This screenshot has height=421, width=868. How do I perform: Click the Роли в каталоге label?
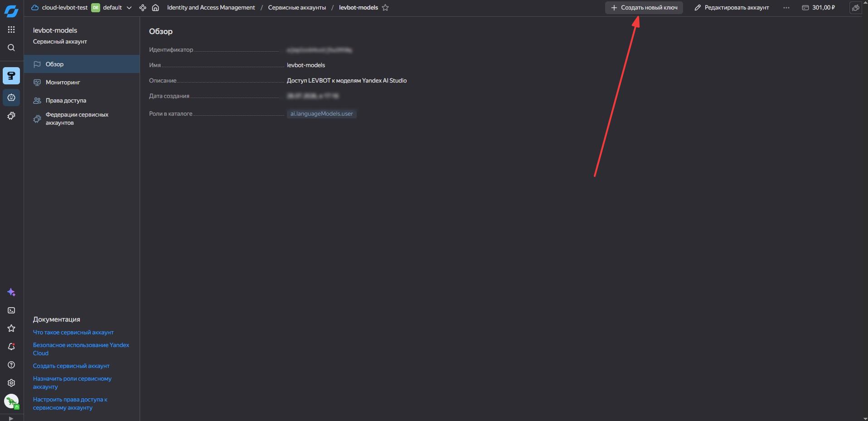(x=171, y=114)
